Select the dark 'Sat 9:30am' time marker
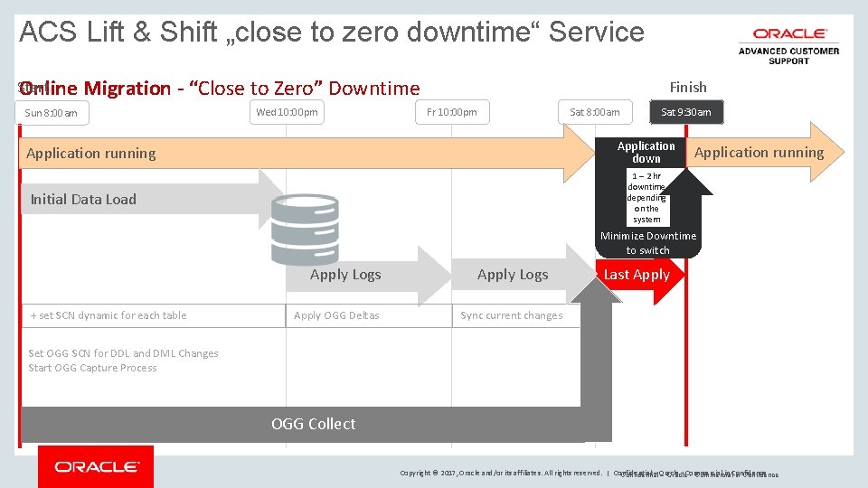Screen dimensions: 868x488 (686, 112)
